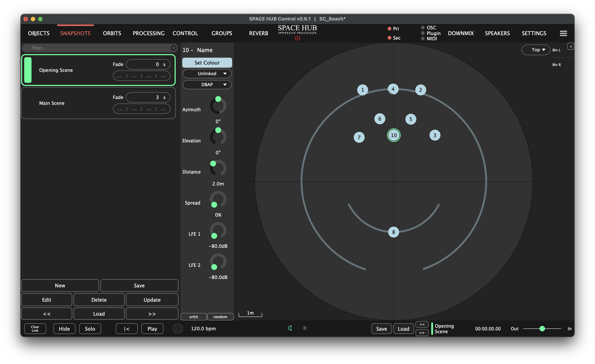Open the Top view dropdown

tap(536, 50)
